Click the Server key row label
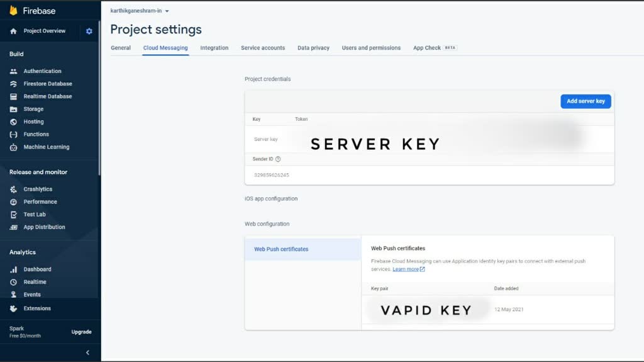The height and width of the screenshot is (362, 644). 266,140
